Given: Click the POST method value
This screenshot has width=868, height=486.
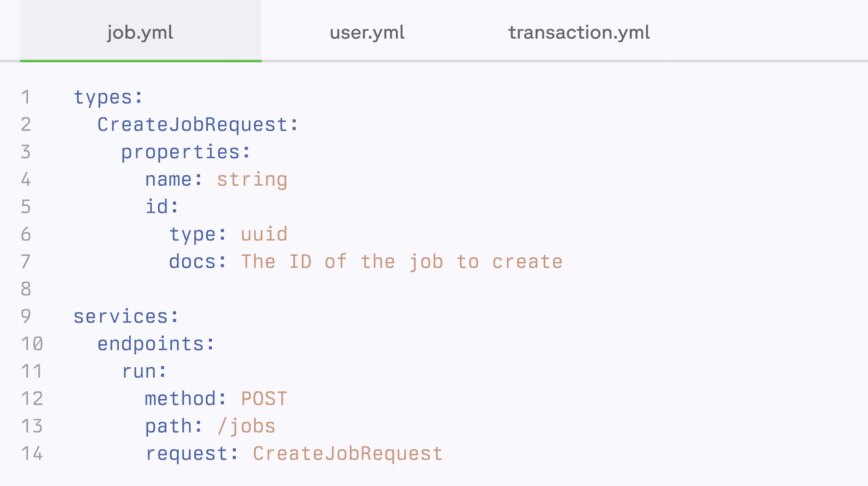Looking at the screenshot, I should pyautogui.click(x=264, y=398).
